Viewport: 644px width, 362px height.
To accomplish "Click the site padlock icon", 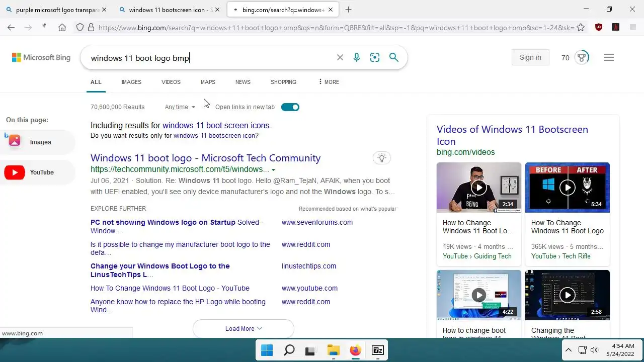I will tap(91, 28).
